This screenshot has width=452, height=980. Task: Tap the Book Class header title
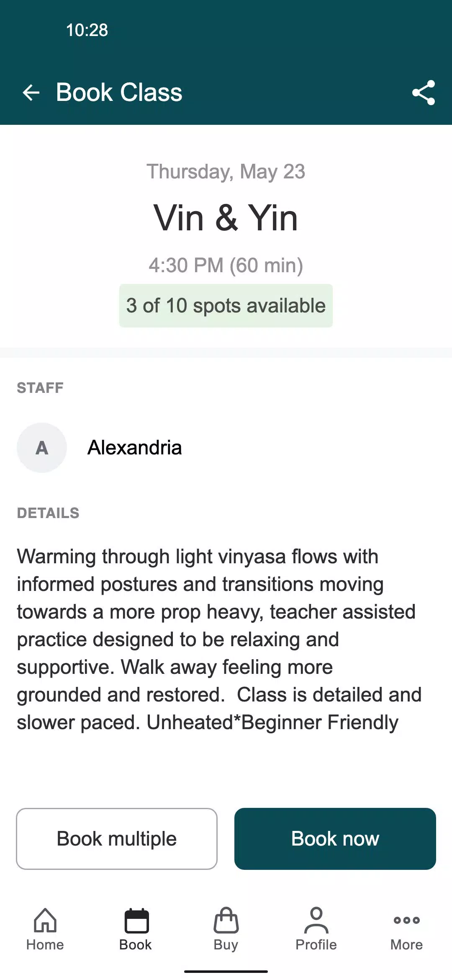[x=119, y=93]
